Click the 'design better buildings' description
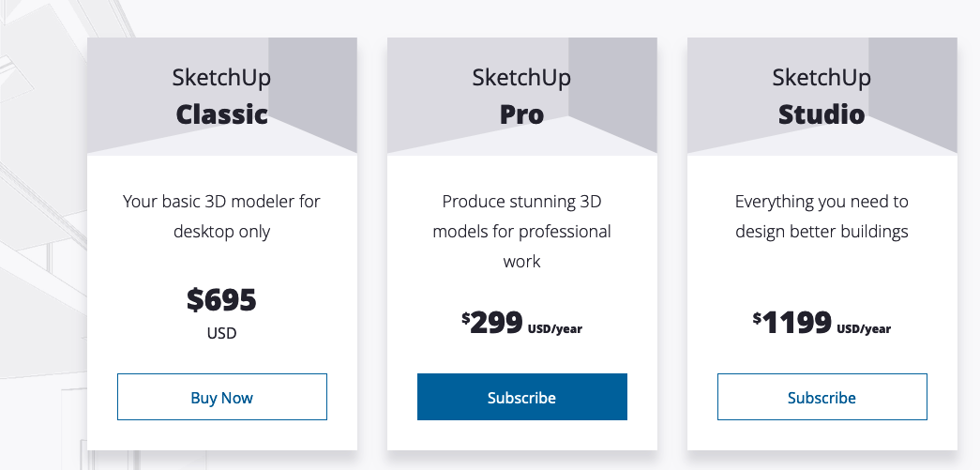The height and width of the screenshot is (470, 980). point(822,216)
